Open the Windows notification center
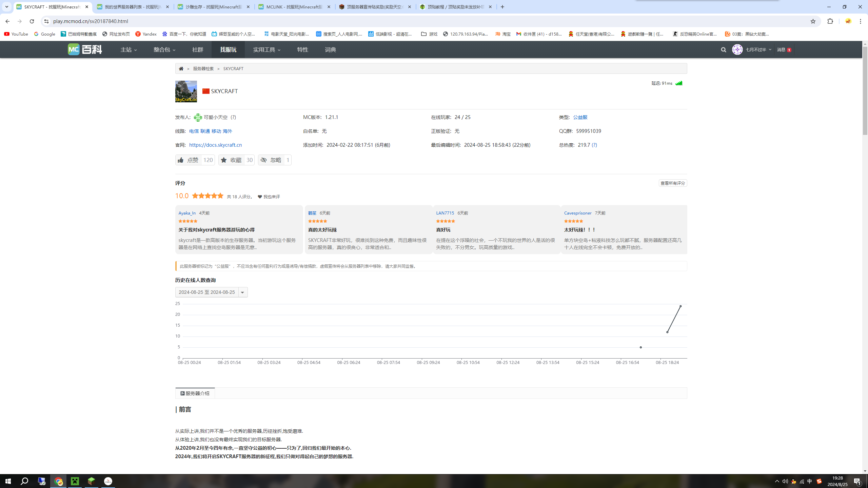 tap(858, 481)
